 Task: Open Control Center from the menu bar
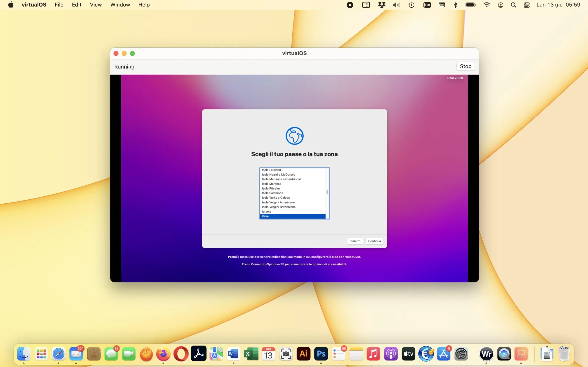tap(526, 5)
